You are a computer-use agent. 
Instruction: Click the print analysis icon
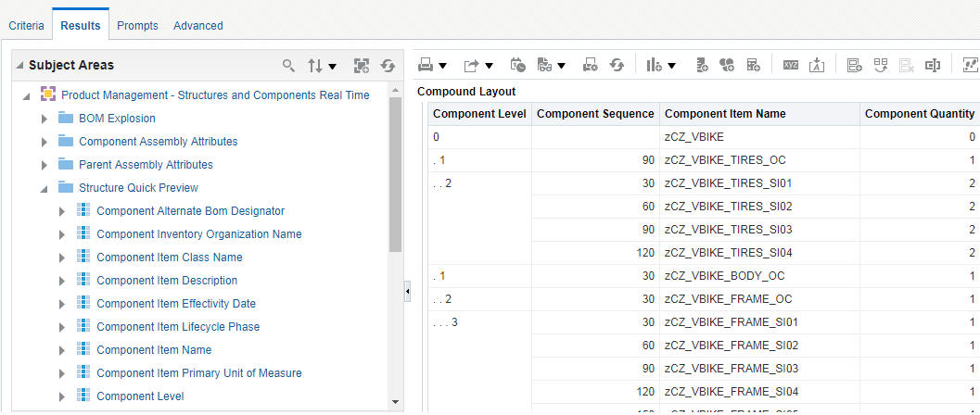[426, 65]
